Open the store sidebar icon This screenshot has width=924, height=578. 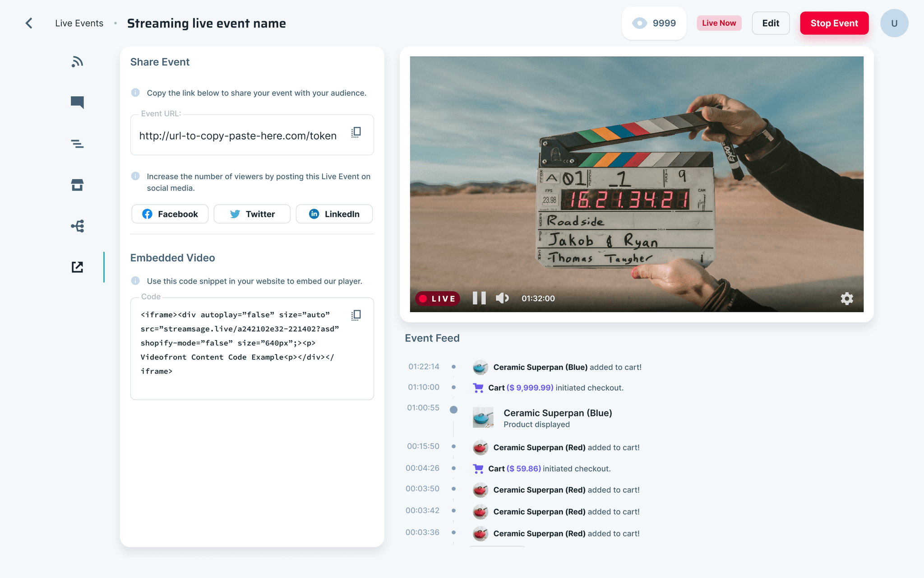point(77,185)
